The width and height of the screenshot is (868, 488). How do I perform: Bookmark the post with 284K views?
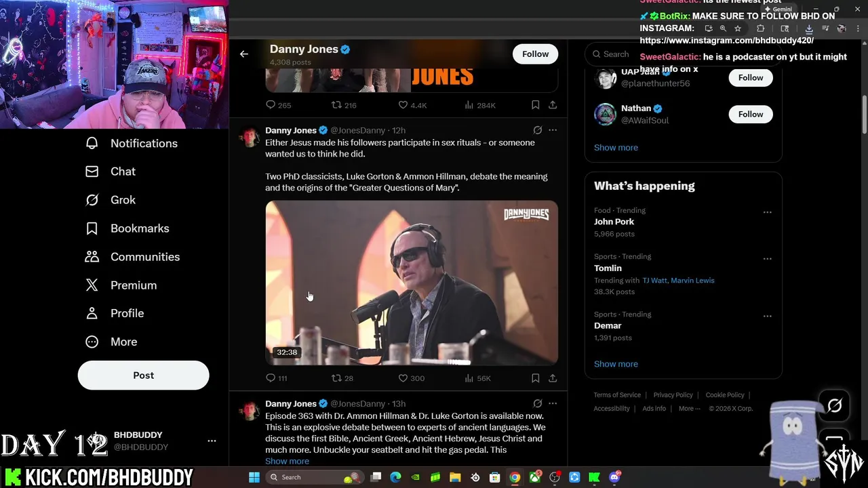click(x=535, y=105)
